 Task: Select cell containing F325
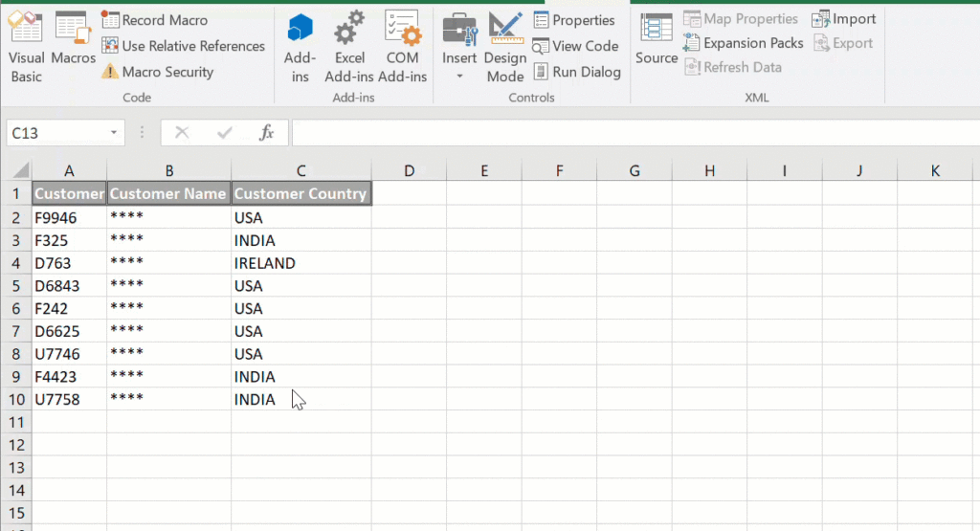pyautogui.click(x=69, y=240)
